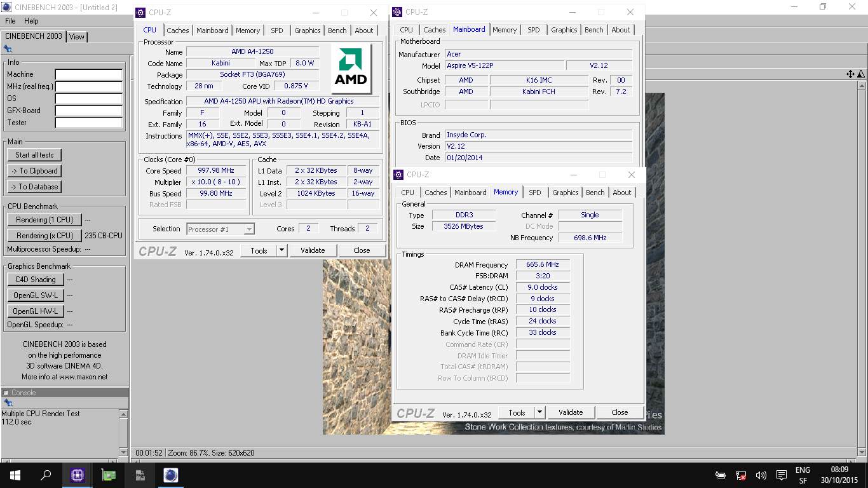Screen dimensions: 868x488
Task: Click the To Clipboard button
Action: coord(35,171)
